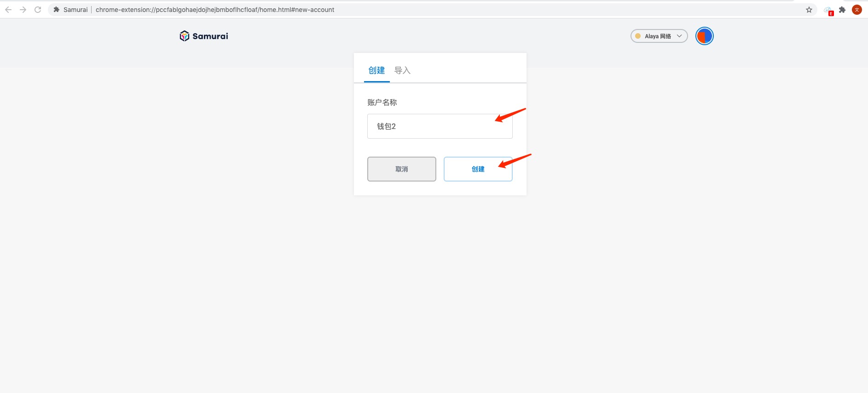Click the yellow dot in the network selector

tap(638, 36)
